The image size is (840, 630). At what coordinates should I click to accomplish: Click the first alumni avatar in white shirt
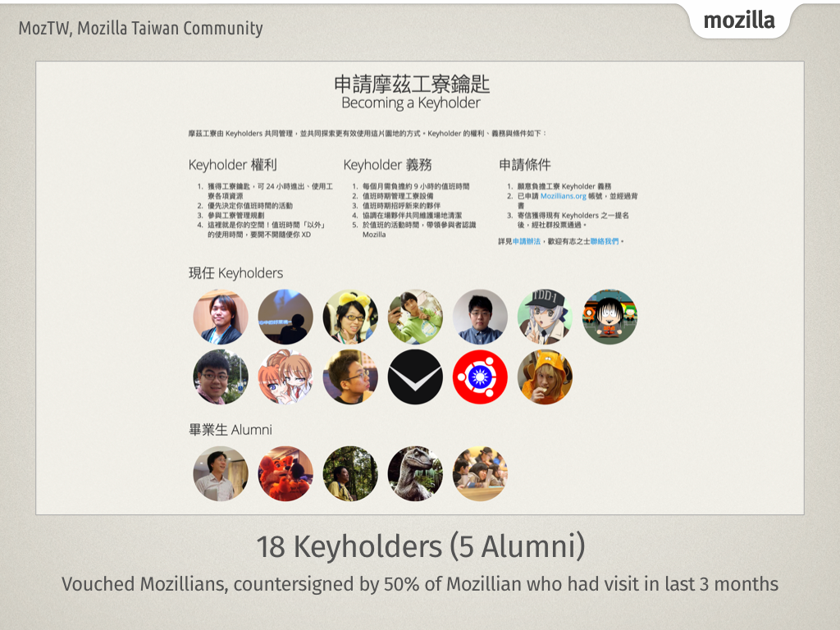click(x=221, y=473)
